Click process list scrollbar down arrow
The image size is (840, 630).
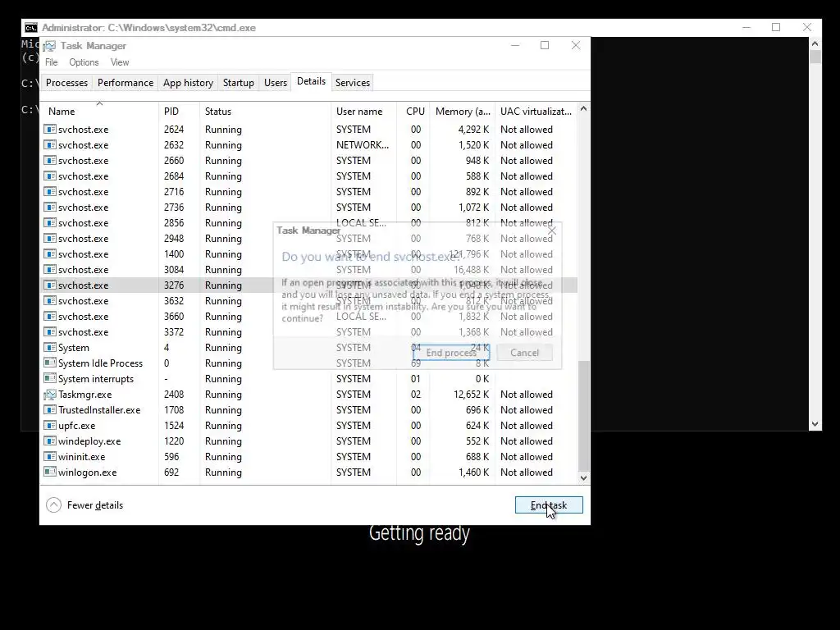(583, 478)
